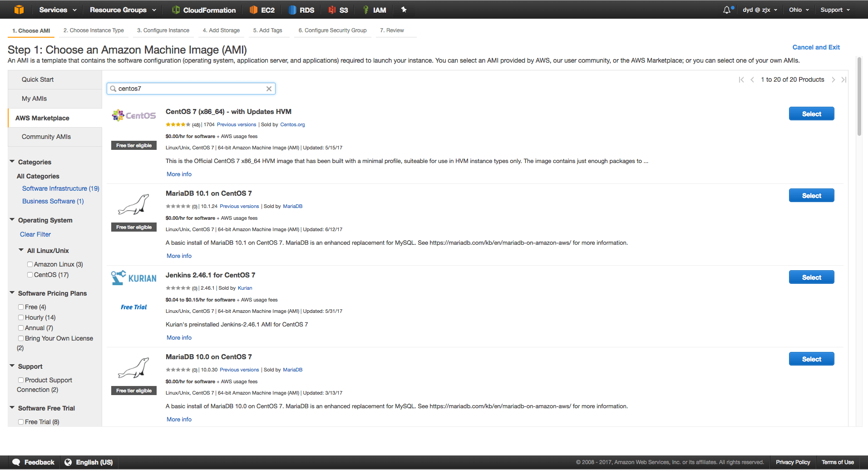This screenshot has height=470, width=868.
Task: Collapse the Operating System section
Action: pos(12,220)
